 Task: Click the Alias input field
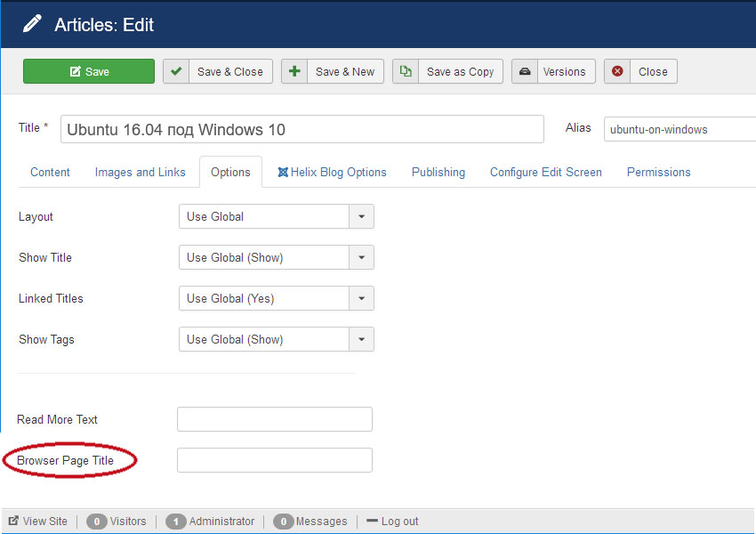(x=680, y=129)
